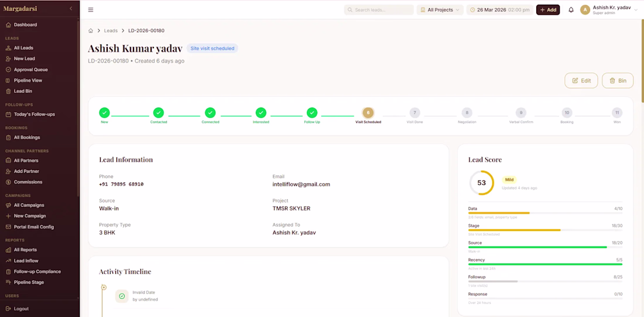This screenshot has height=317, width=644.
Task: Click the Logout icon
Action: click(x=8, y=309)
